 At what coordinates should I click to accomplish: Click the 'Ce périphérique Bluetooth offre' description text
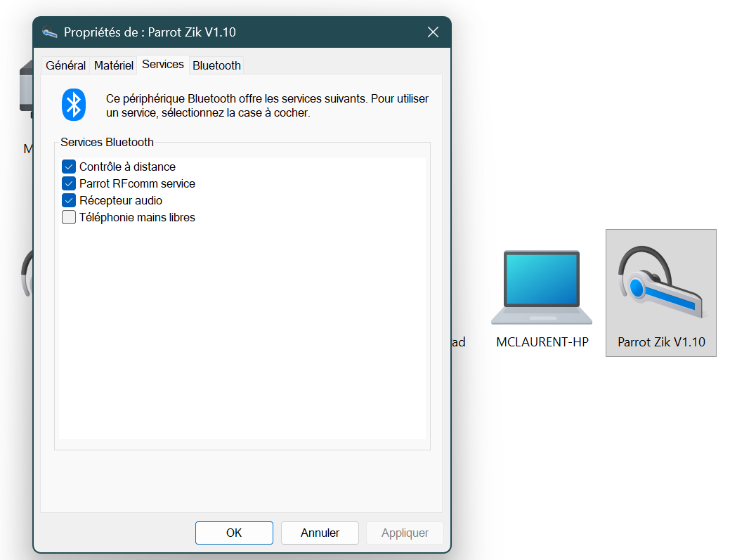[x=267, y=105]
